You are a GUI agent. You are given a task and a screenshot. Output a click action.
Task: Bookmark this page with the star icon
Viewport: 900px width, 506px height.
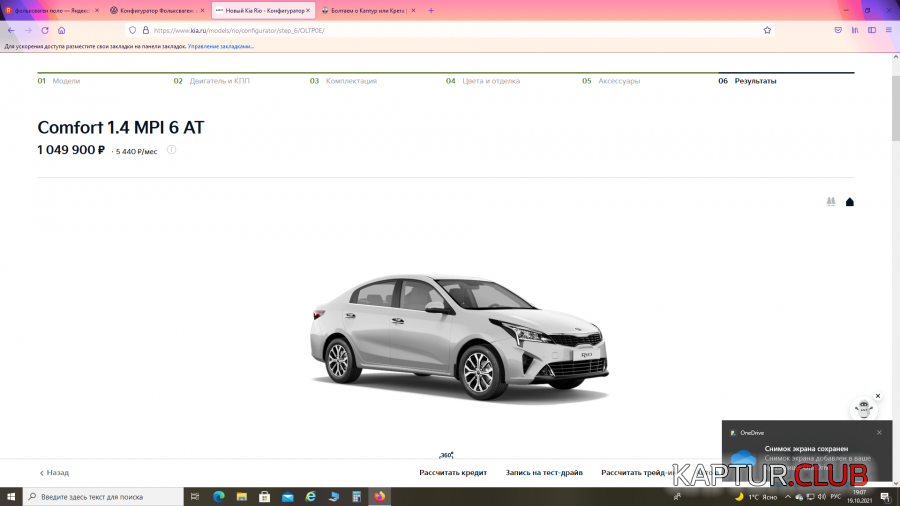[767, 30]
